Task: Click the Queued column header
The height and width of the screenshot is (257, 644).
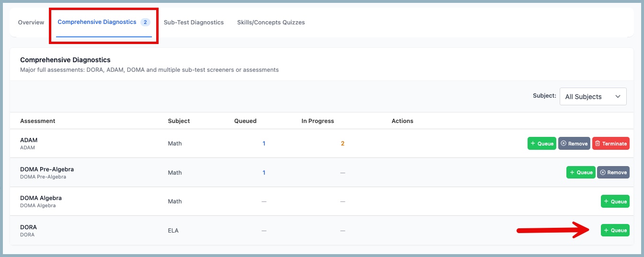Action: coord(245,121)
